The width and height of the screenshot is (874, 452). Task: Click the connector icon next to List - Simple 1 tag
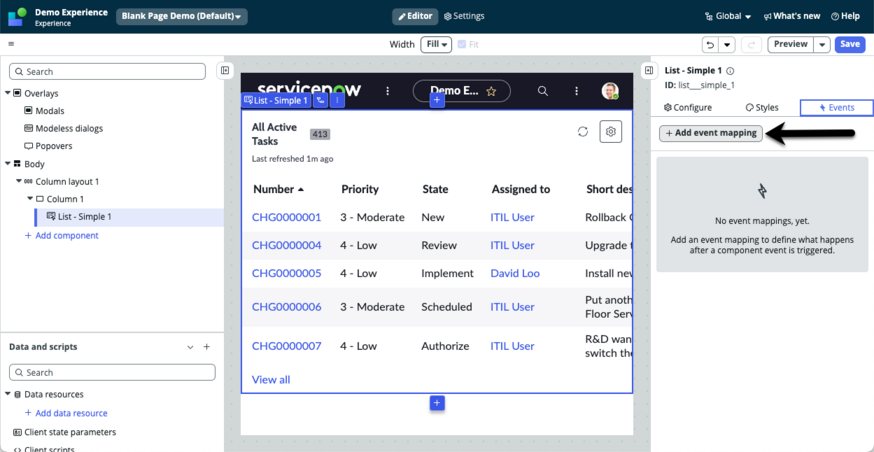320,100
